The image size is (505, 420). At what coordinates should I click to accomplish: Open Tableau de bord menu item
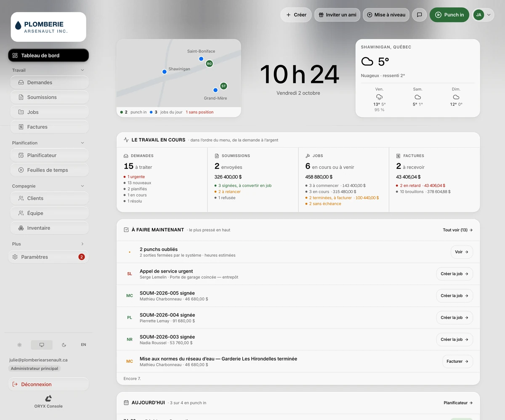point(48,56)
